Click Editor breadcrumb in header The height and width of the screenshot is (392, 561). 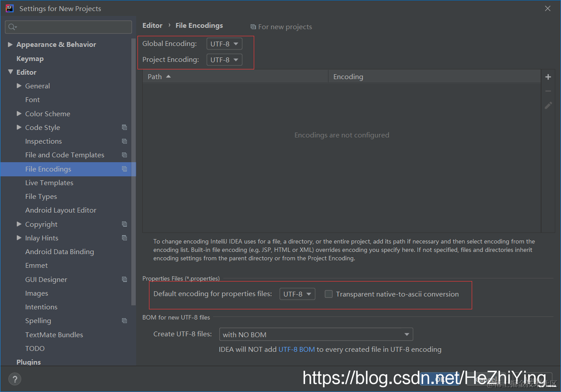pyautogui.click(x=153, y=26)
